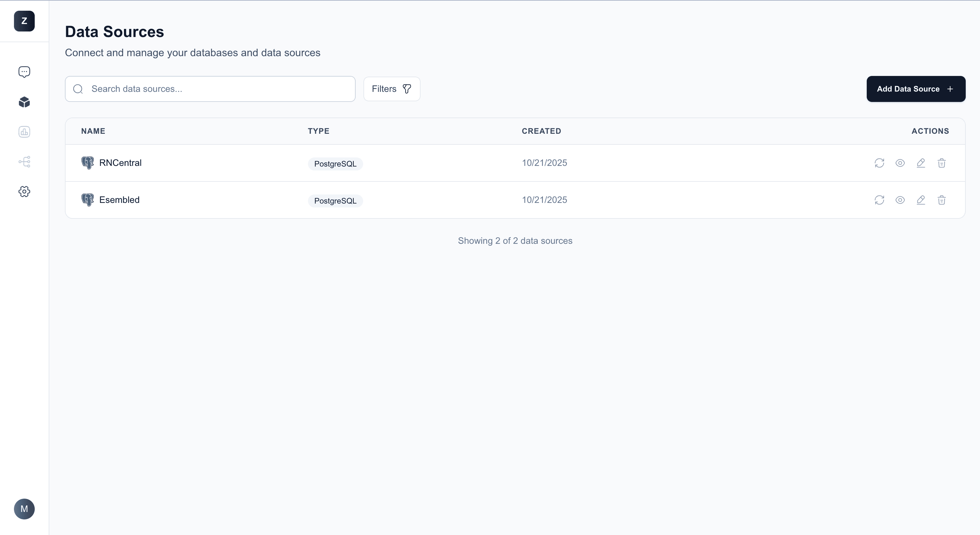Delete the RNCentral data source via trash icon
The image size is (980, 535).
tap(942, 163)
